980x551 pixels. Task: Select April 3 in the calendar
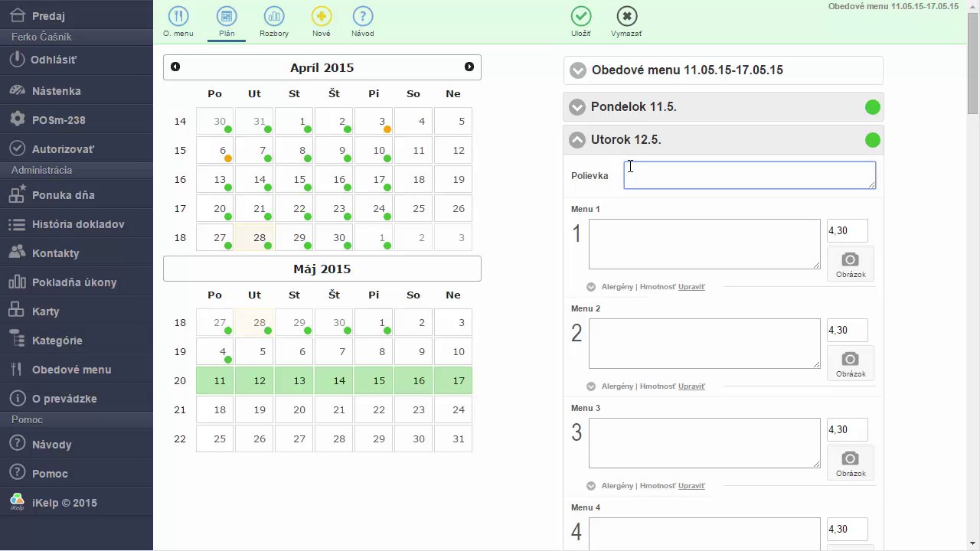click(x=374, y=121)
